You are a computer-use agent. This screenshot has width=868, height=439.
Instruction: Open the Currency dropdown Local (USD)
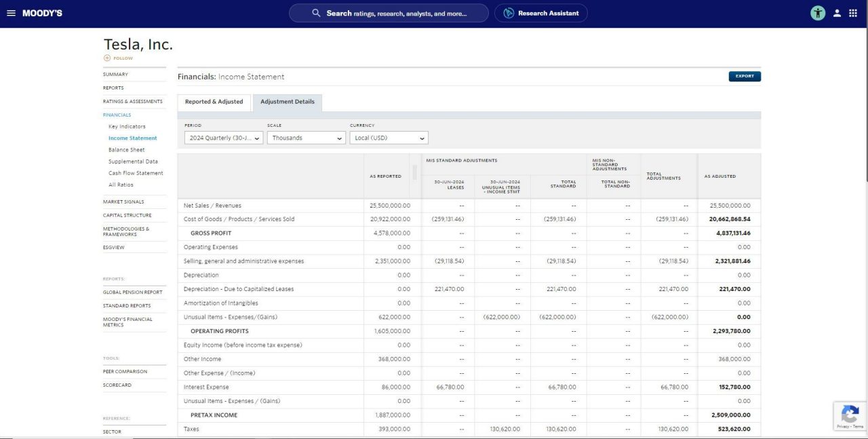point(389,138)
